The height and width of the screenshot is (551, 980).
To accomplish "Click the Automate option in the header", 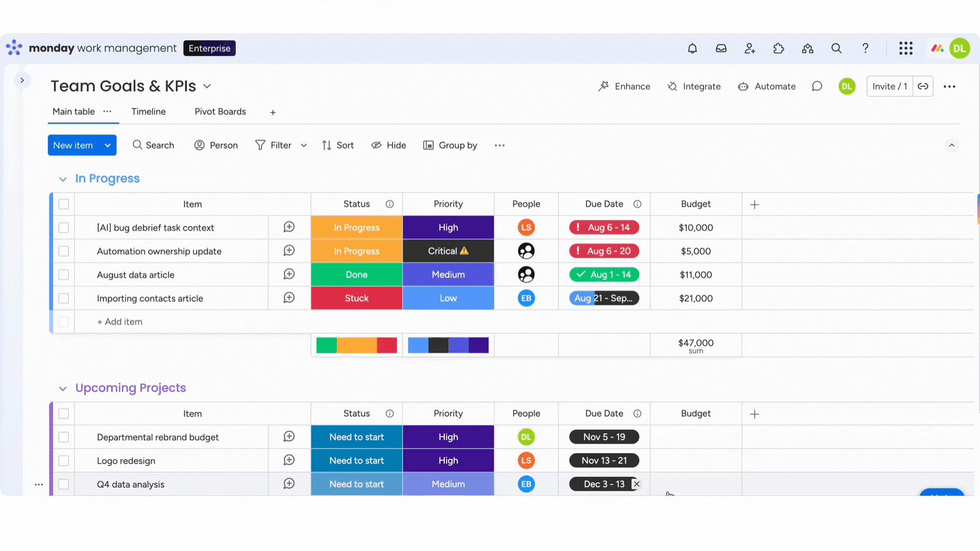I will coord(767,86).
